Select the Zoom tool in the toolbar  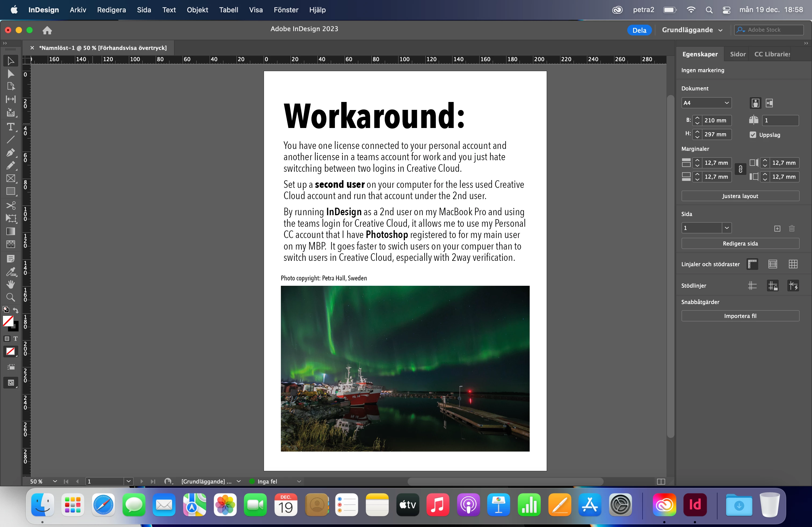pos(10,297)
